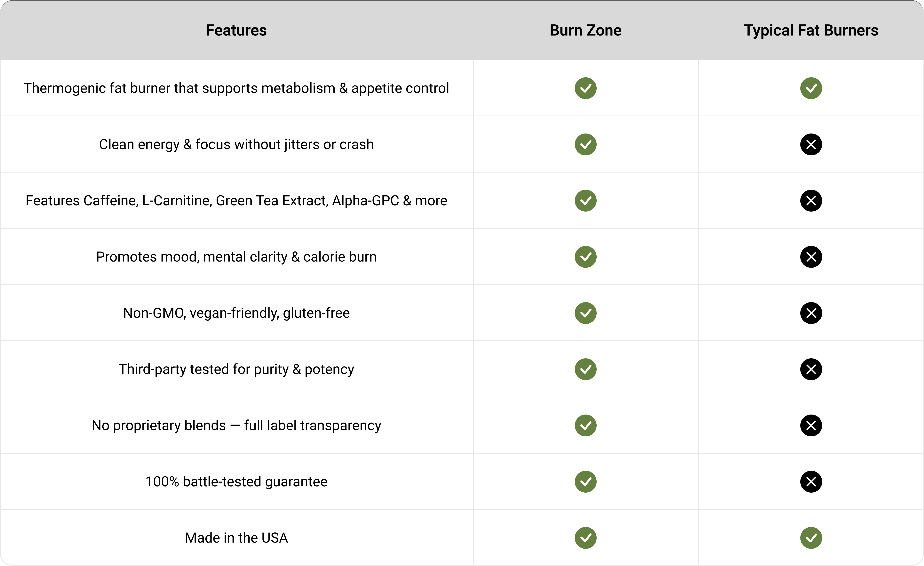Click Burn Zone checkmark for clean energy row
Screen dimensions: 924x566
coord(585,144)
